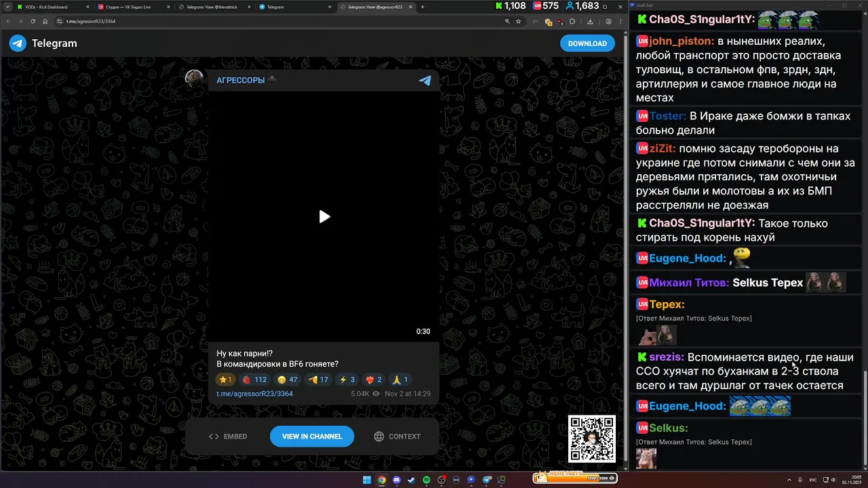This screenshot has height=488, width=868.
Task: Click the browser home button
Action: pyautogui.click(x=45, y=21)
